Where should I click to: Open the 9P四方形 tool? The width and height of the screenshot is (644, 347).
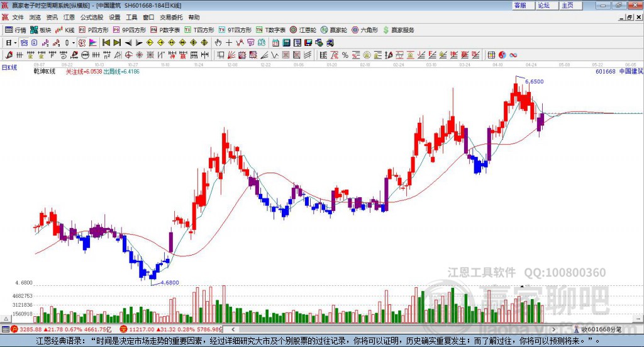tap(130, 30)
